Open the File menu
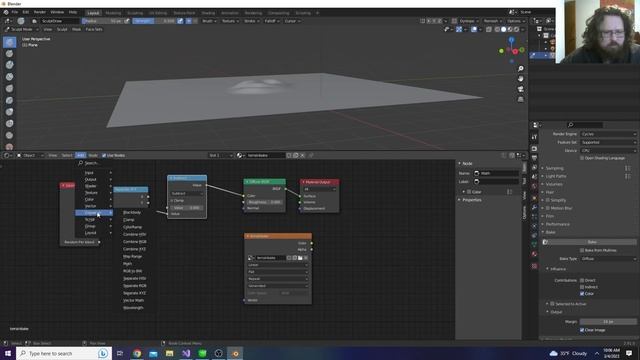The width and height of the screenshot is (640, 360). (x=15, y=12)
